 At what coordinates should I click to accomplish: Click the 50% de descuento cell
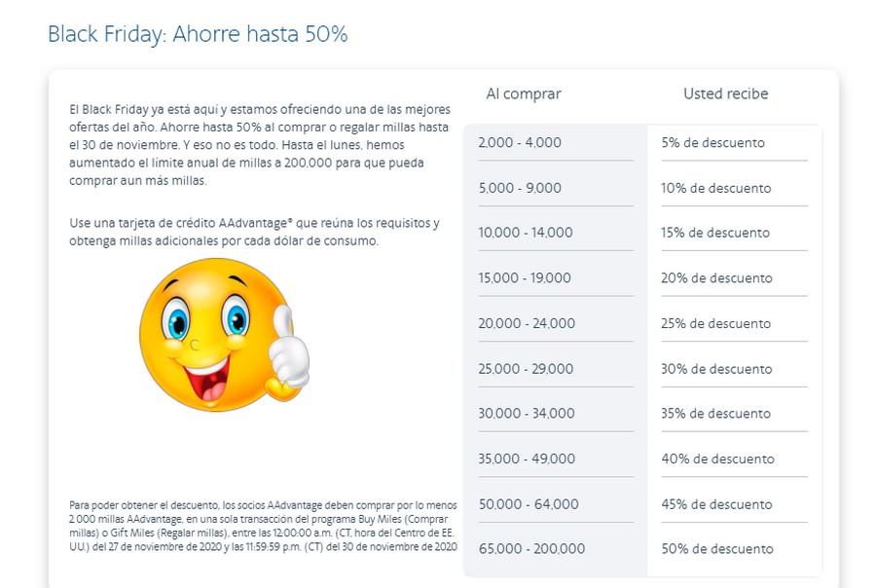(717, 549)
